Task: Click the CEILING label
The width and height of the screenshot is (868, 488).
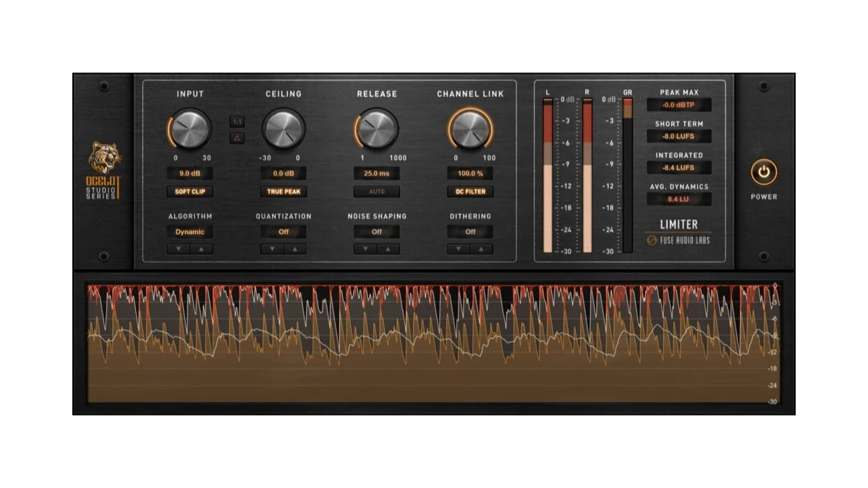Action: (x=284, y=94)
